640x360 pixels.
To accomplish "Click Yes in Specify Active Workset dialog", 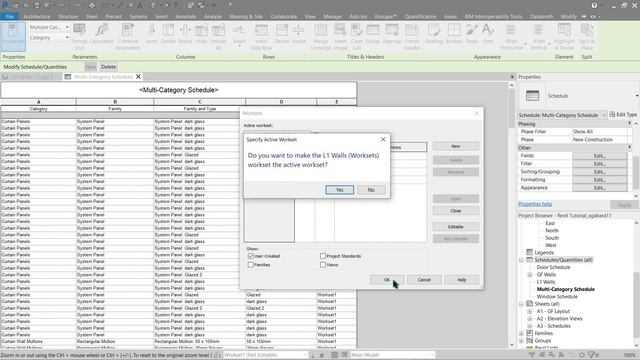I will coord(340,190).
